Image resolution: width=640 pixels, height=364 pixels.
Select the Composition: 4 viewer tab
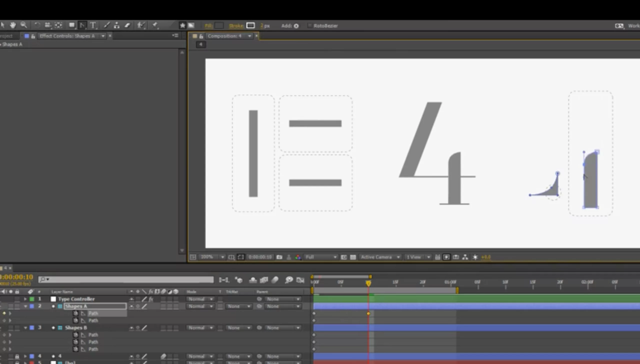pos(224,36)
